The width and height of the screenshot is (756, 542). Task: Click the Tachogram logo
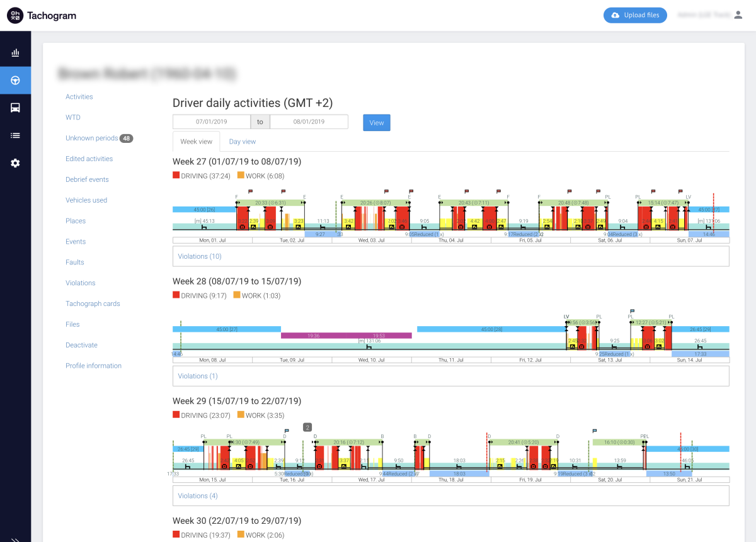point(42,16)
